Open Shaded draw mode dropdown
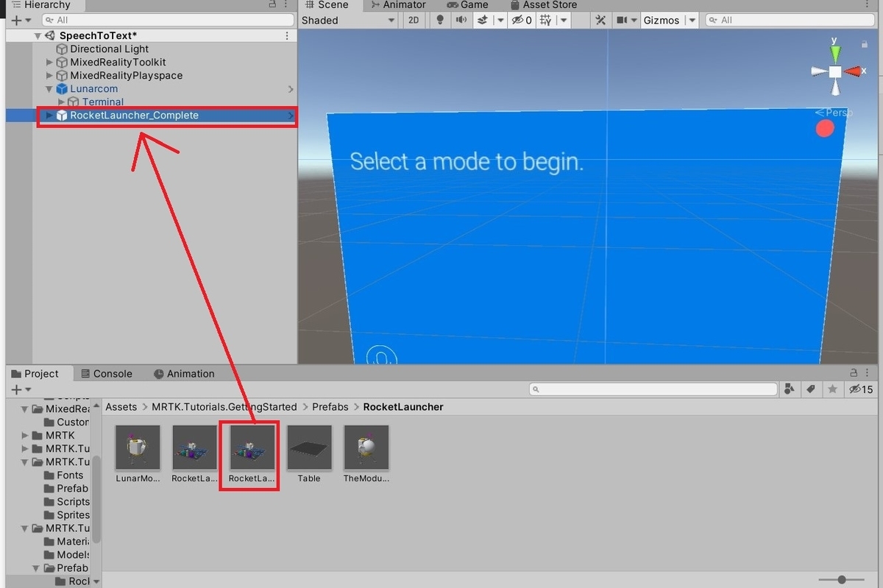This screenshot has height=588, width=883. 349,21
